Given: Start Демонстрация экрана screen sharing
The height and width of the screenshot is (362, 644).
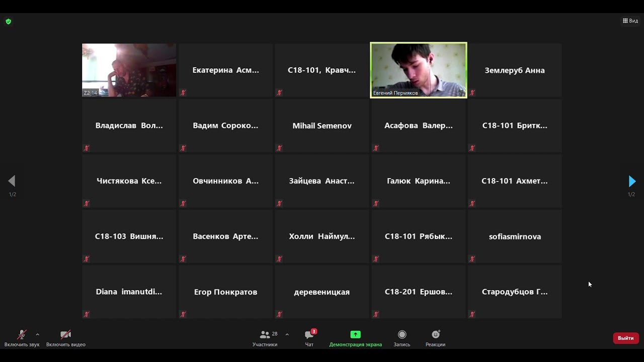Looking at the screenshot, I should pyautogui.click(x=355, y=338).
